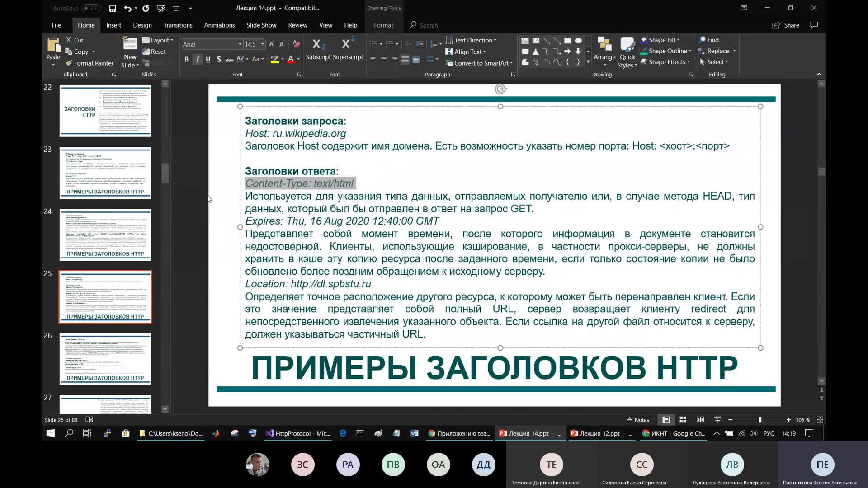Image resolution: width=868 pixels, height=488 pixels.
Task: Start Slide Show from status bar
Action: pyautogui.click(x=717, y=420)
